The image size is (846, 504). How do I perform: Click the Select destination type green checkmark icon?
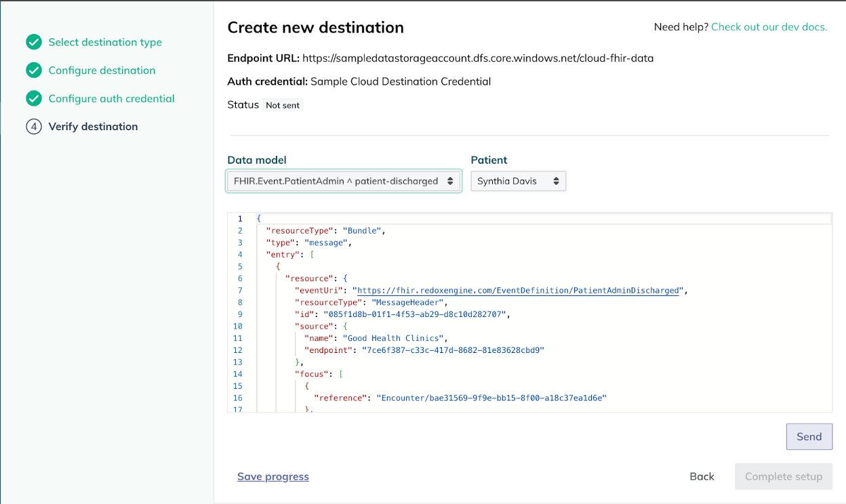(x=34, y=43)
